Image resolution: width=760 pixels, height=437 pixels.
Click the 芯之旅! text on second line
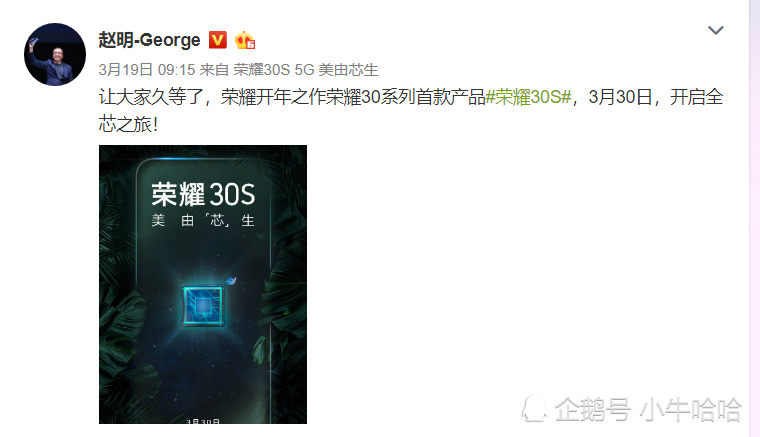(x=128, y=125)
